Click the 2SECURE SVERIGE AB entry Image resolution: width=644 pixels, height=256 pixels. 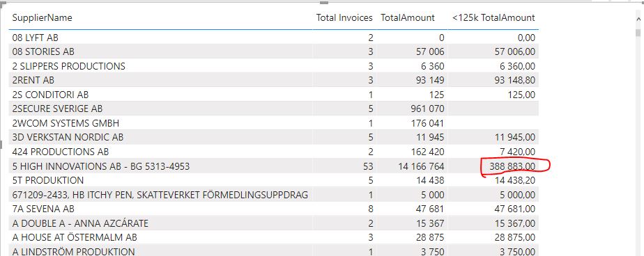pyautogui.click(x=57, y=109)
